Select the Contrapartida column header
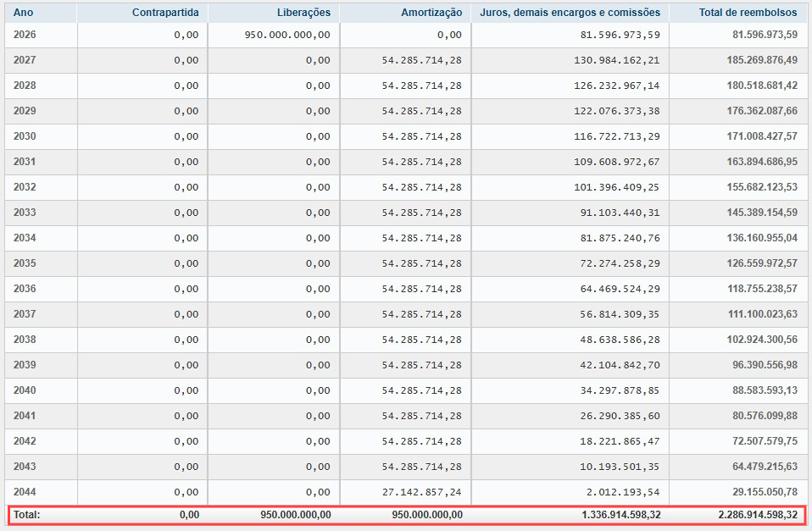This screenshot has width=812, height=531. (165, 13)
